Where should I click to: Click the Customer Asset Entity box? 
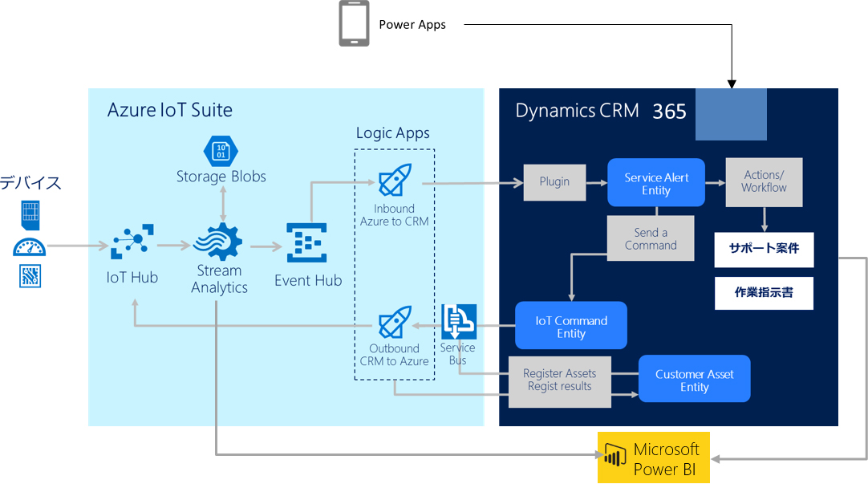click(x=694, y=379)
